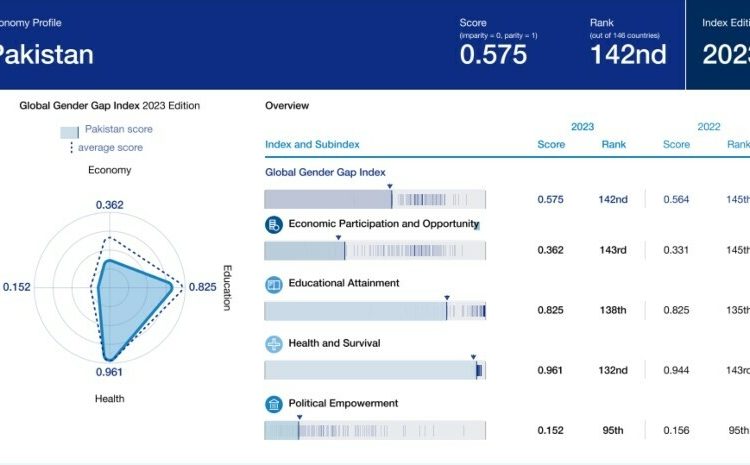Screen dimensions: 750x465
Task: Click marker above Political Empowerment bar
Action: point(299,417)
